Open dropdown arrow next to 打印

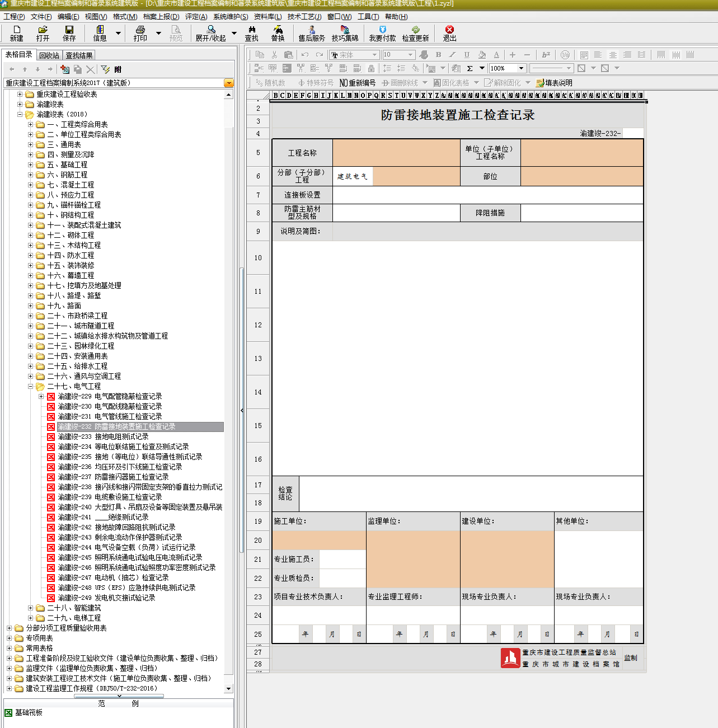click(158, 34)
